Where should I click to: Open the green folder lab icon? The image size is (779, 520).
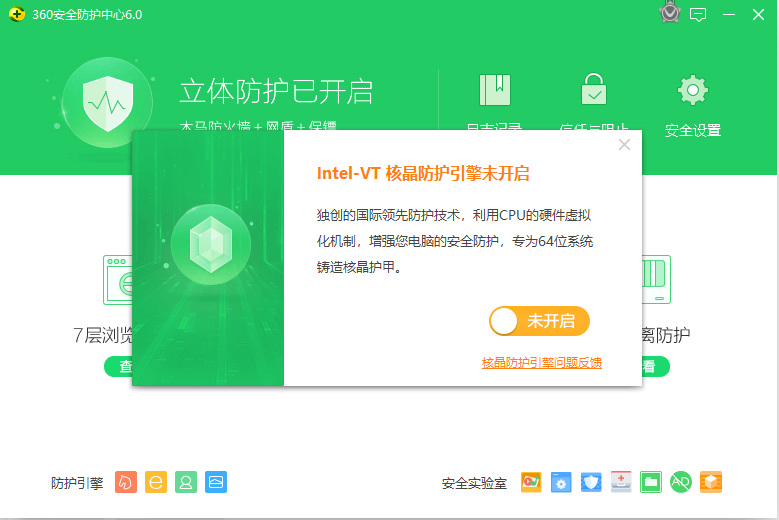(x=651, y=482)
